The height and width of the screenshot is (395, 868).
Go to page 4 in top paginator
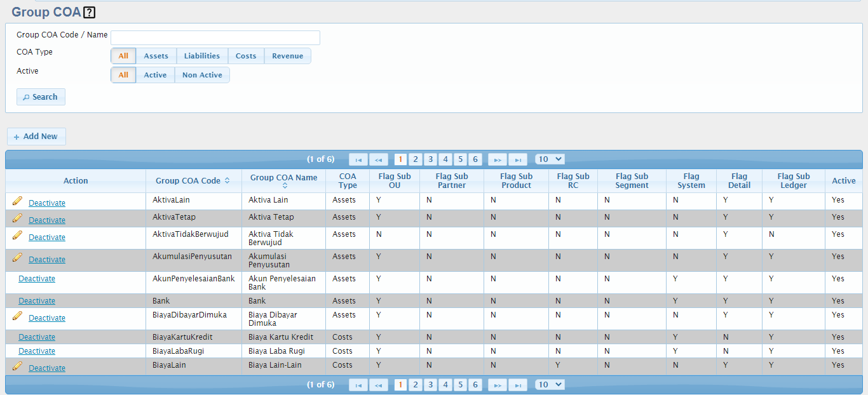(x=445, y=159)
